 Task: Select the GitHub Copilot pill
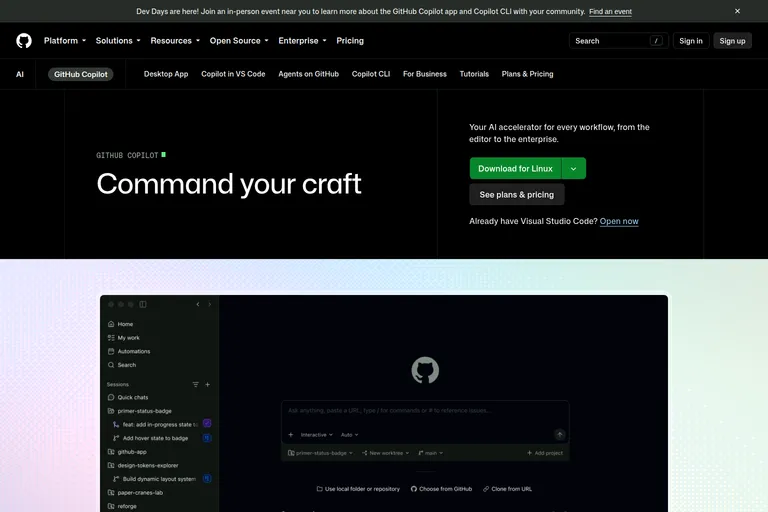point(81,74)
